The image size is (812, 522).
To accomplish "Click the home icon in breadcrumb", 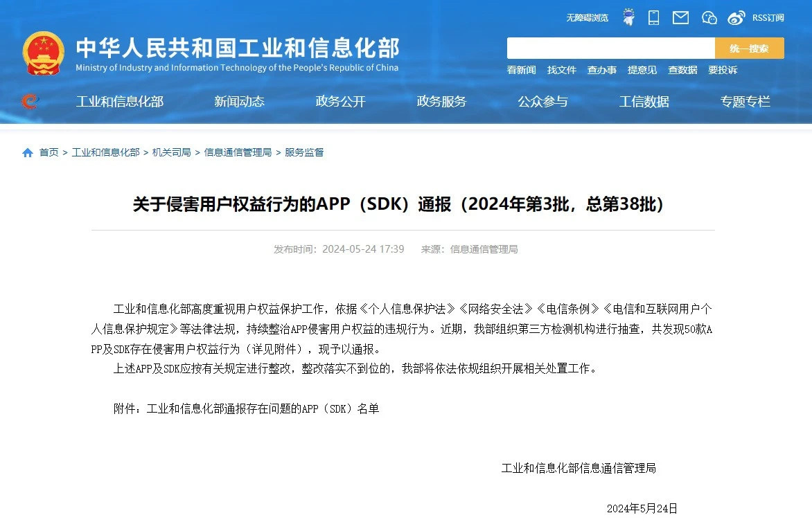I will [28, 152].
